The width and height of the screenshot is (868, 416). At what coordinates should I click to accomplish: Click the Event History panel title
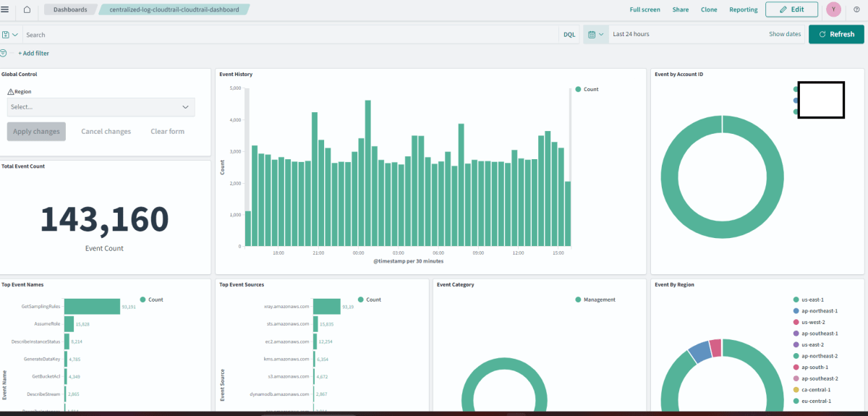[x=236, y=75]
